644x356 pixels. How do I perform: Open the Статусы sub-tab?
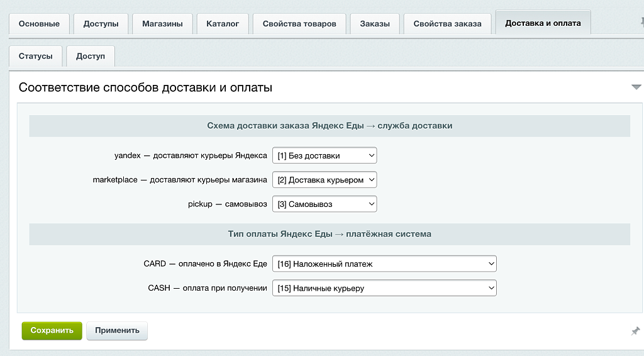pos(35,56)
